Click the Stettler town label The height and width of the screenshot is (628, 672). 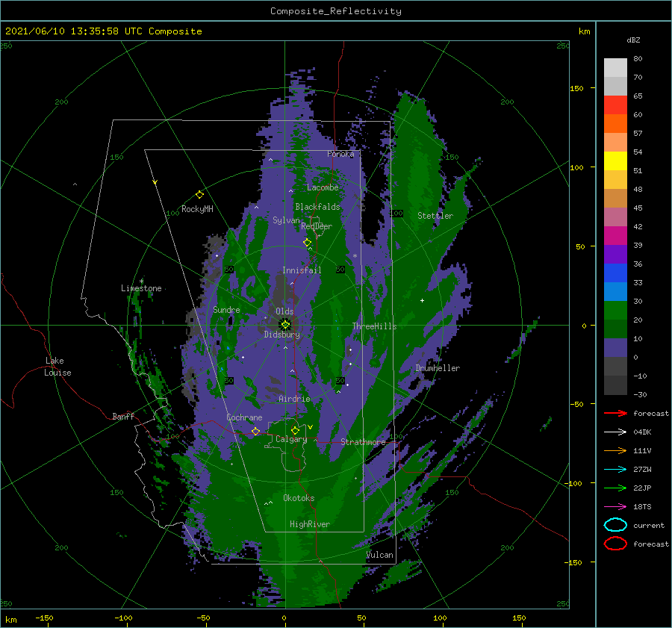pyautogui.click(x=435, y=216)
